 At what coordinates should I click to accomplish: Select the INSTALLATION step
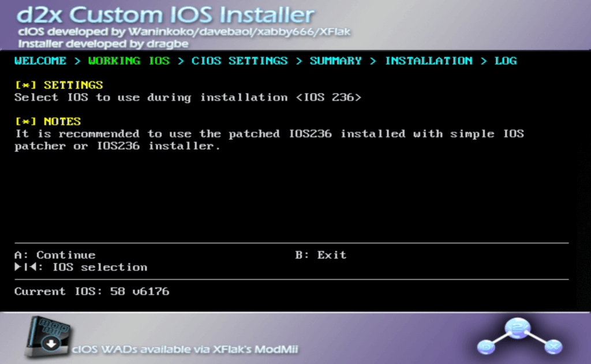tap(429, 61)
